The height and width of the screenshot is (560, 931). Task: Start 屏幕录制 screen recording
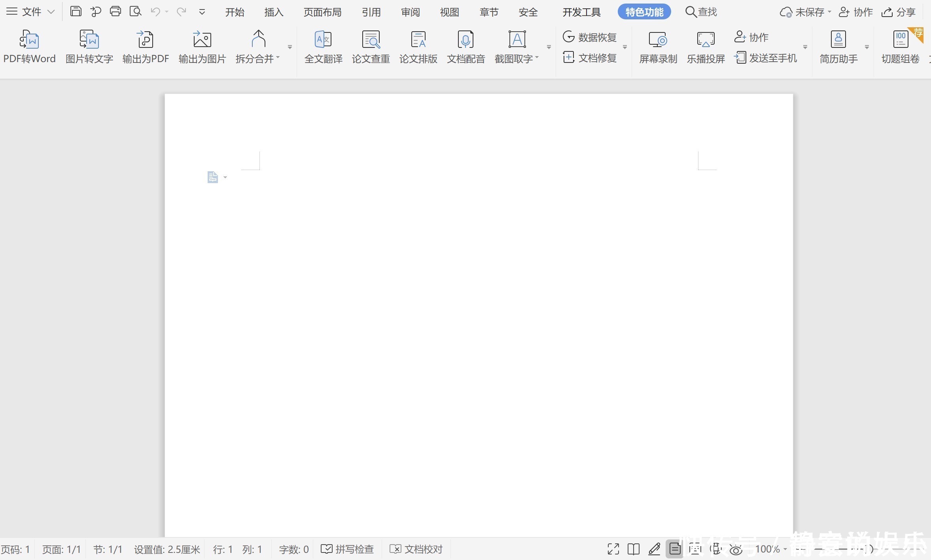[658, 47]
